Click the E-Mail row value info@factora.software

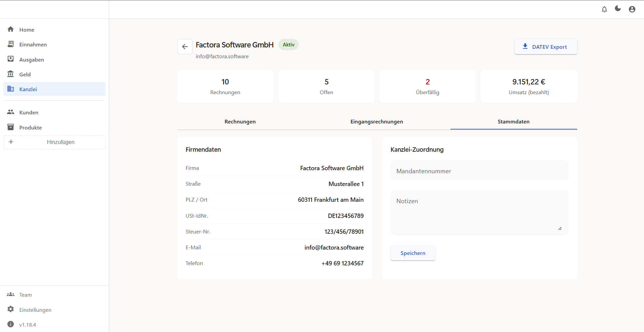(x=334, y=248)
